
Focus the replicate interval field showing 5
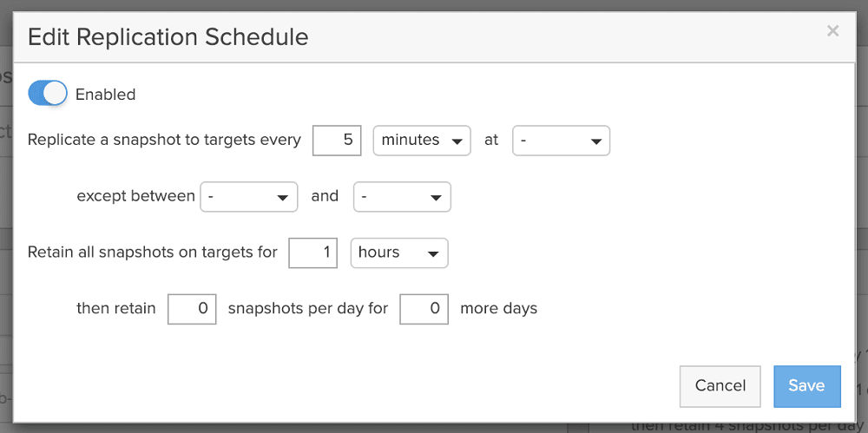(x=337, y=141)
